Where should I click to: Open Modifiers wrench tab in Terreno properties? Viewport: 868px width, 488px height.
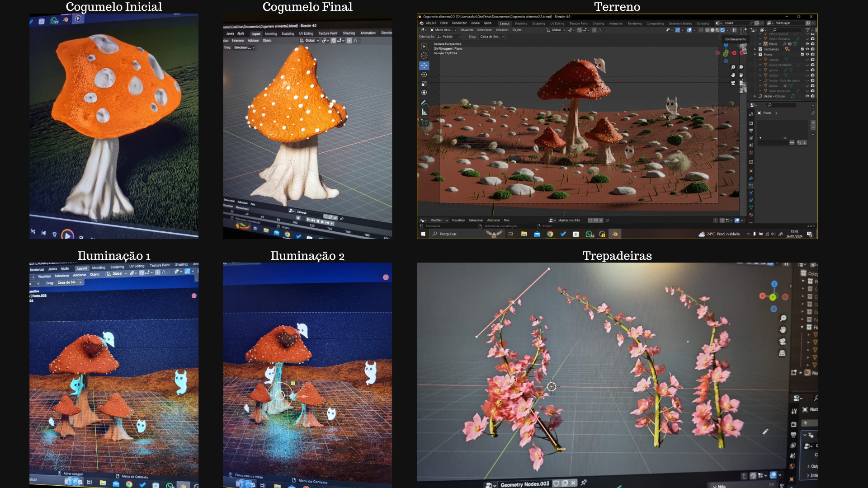click(x=751, y=178)
